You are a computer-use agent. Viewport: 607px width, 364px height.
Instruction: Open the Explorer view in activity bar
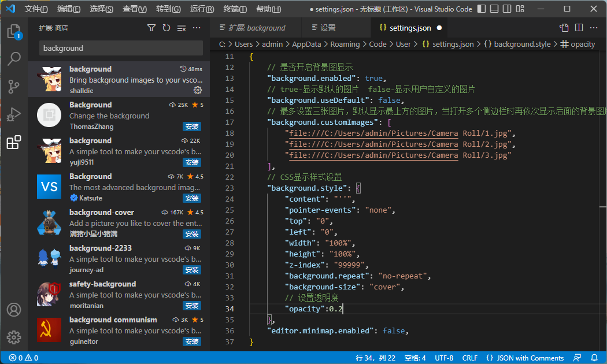pos(14,31)
